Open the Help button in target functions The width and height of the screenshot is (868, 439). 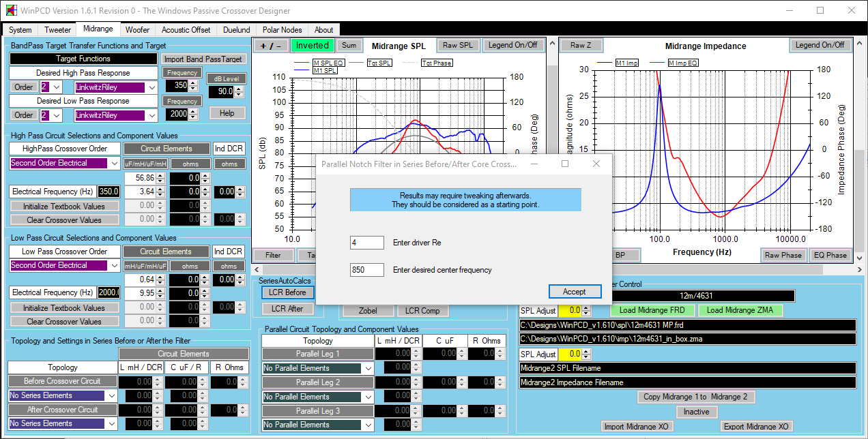[227, 113]
